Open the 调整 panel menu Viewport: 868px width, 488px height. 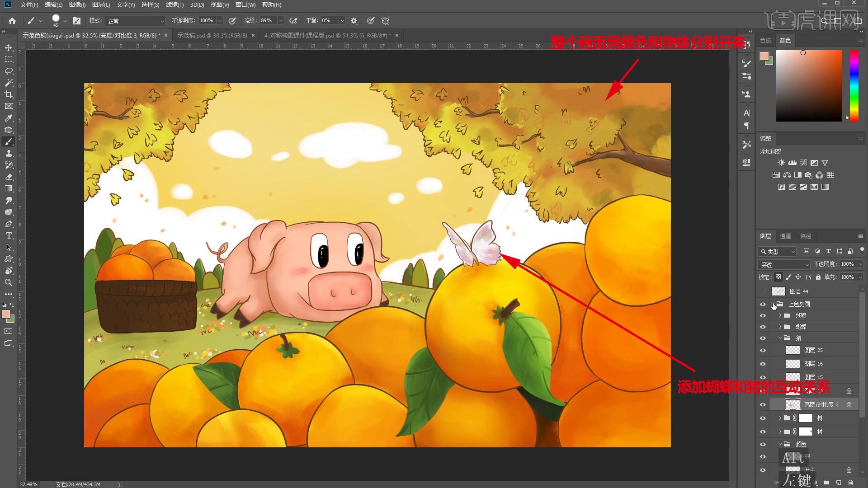pos(860,138)
